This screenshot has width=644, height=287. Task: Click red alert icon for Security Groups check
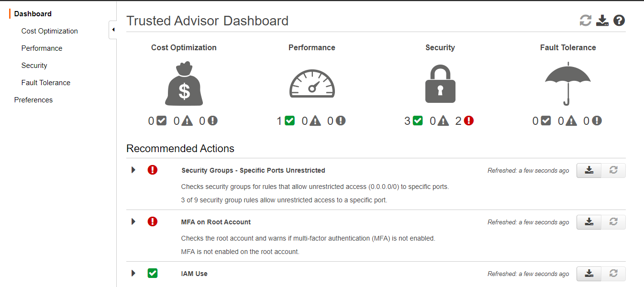[153, 170]
